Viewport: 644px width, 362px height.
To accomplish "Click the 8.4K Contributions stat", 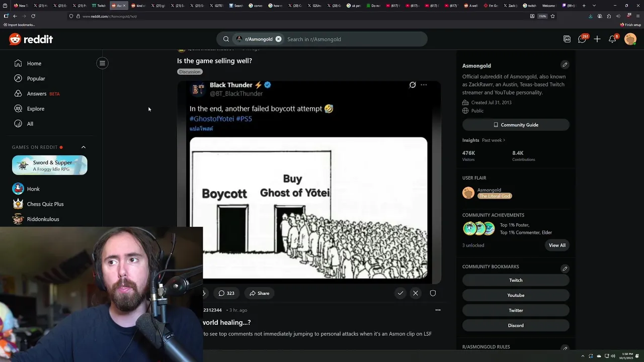I will [523, 156].
